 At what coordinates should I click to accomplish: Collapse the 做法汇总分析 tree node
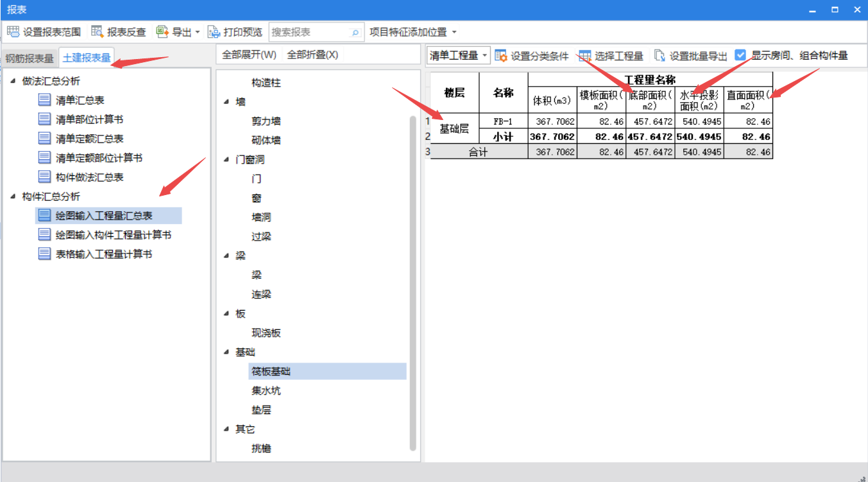[13, 81]
